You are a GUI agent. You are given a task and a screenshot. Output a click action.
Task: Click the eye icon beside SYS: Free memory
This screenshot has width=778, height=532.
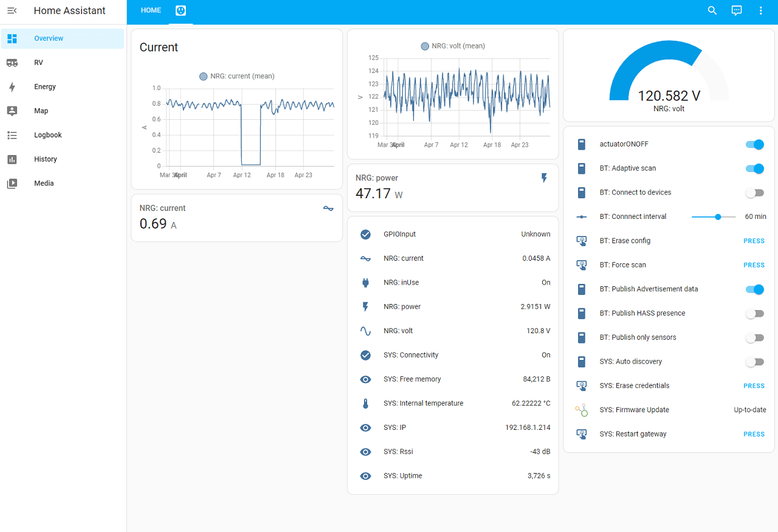[365, 379]
